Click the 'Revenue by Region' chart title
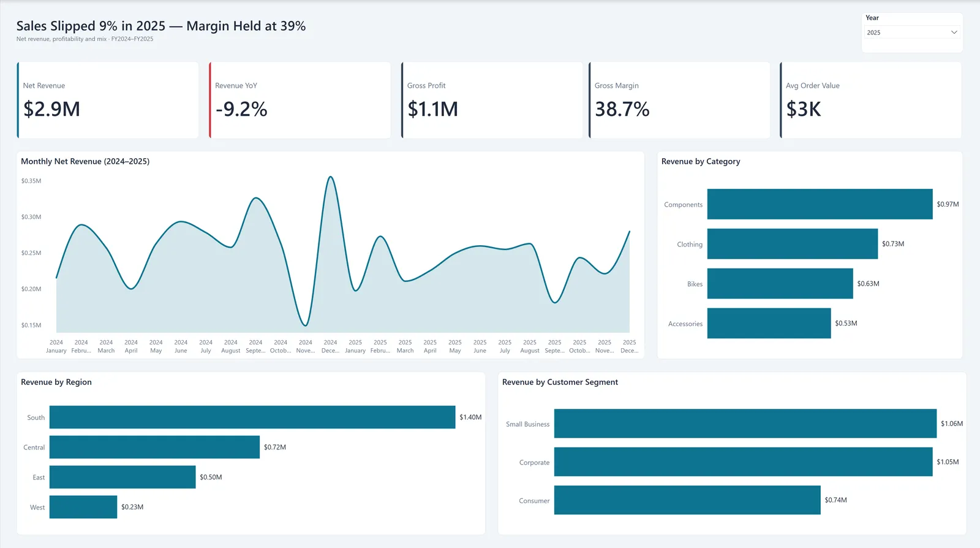 coord(56,382)
